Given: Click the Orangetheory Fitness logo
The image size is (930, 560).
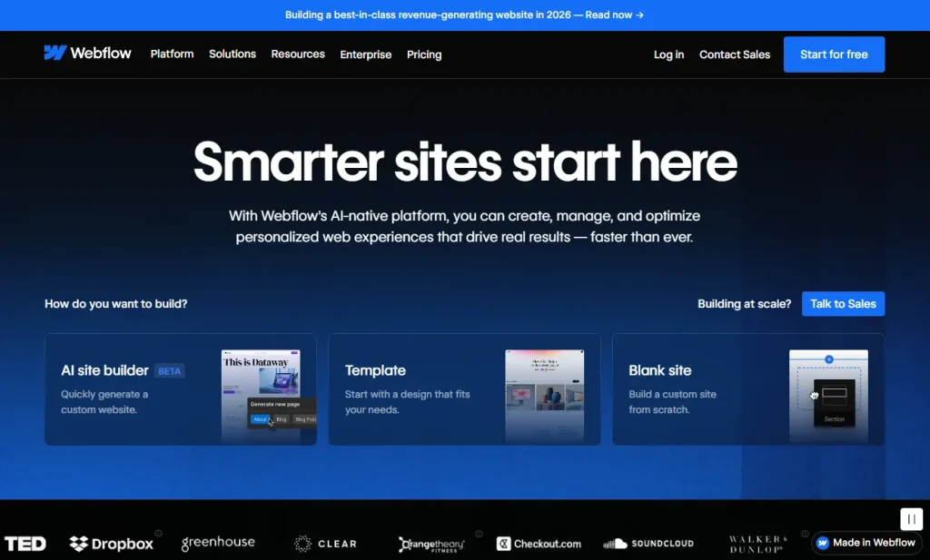Looking at the screenshot, I should [431, 543].
